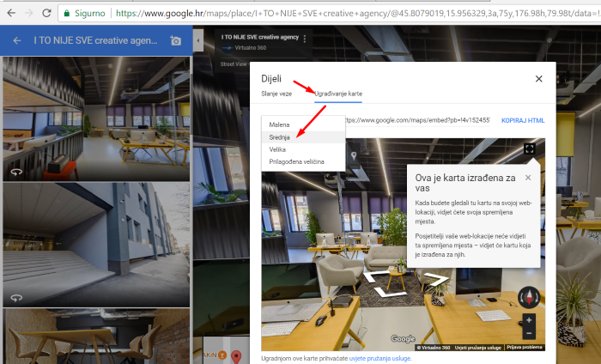
Task: Choose Malena size option
Action: coord(280,125)
